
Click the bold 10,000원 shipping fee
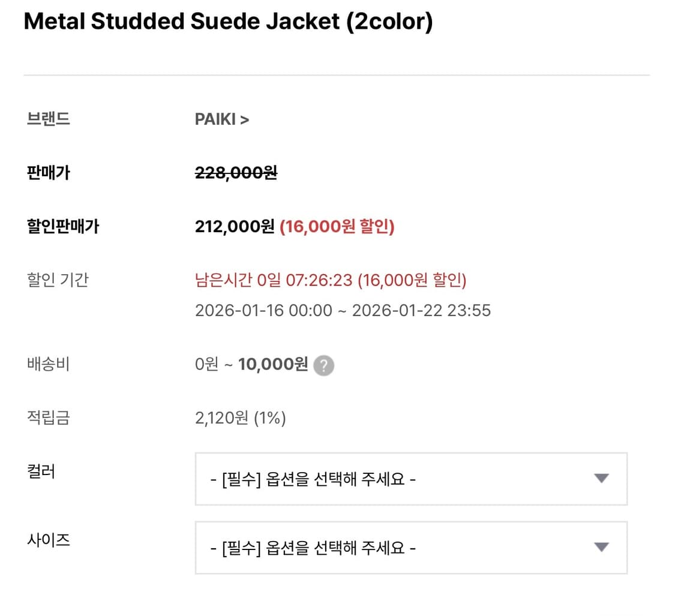[x=273, y=364]
